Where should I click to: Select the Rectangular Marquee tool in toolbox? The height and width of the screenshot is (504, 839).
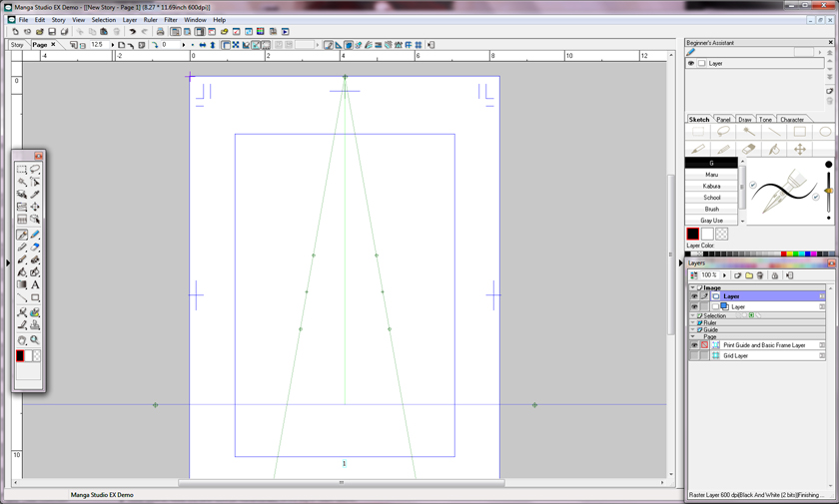[22, 170]
